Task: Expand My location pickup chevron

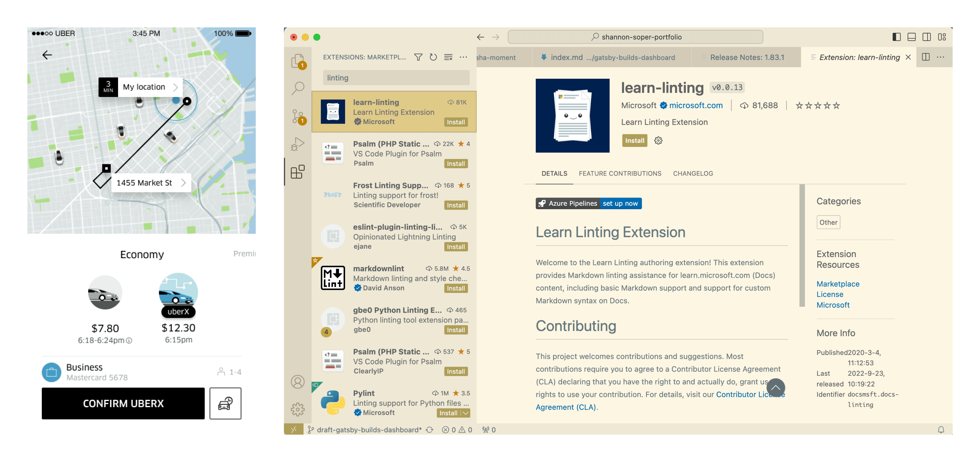Action: tap(175, 87)
